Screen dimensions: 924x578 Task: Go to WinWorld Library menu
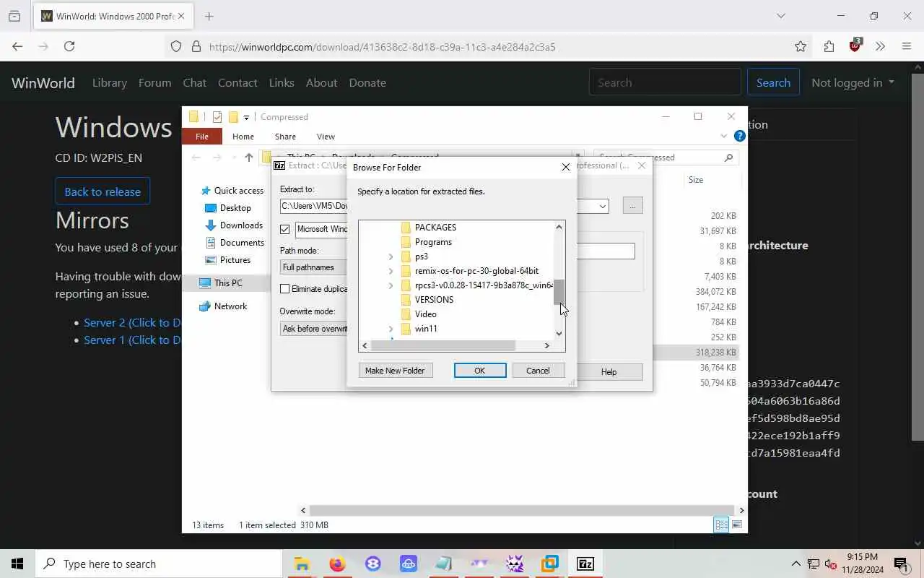point(110,82)
